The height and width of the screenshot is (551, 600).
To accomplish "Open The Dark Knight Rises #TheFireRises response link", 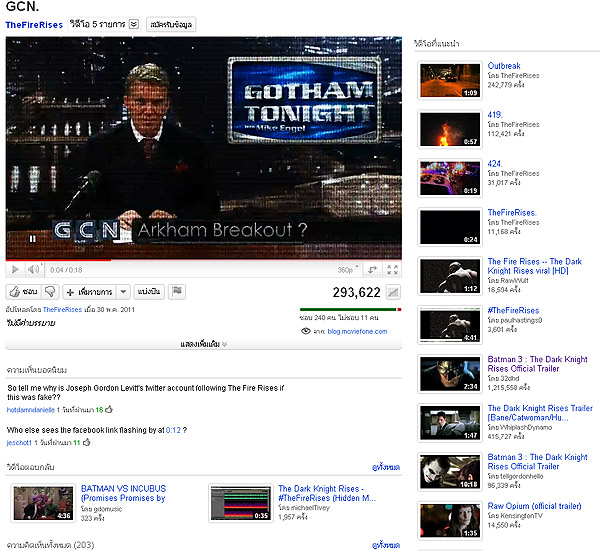I will (x=327, y=493).
